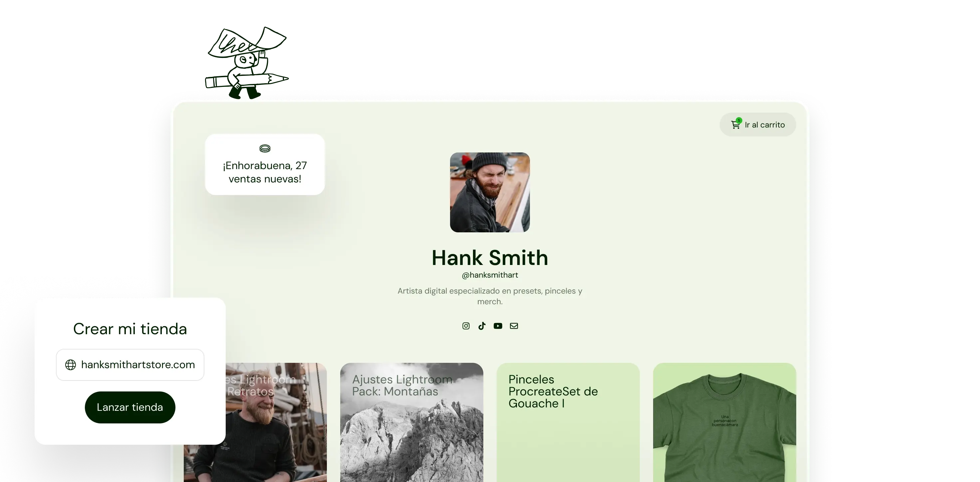Click the Crear mi tienda heading
Image resolution: width=980 pixels, height=482 pixels.
[x=130, y=329]
